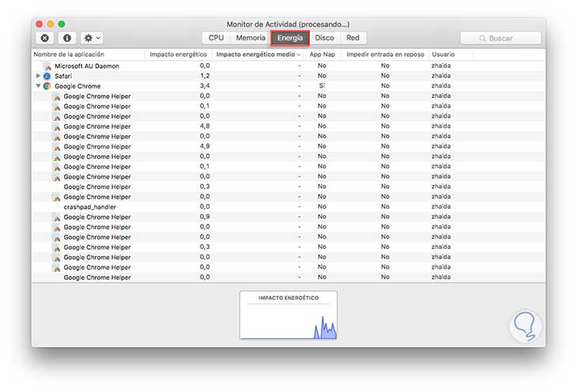Sort by Nombre de la aplicación column

coord(69,55)
